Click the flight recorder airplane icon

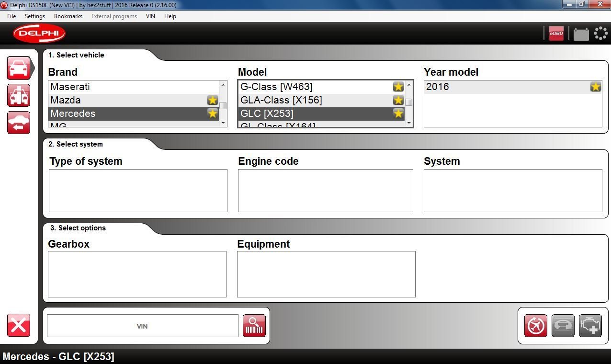[535, 326]
